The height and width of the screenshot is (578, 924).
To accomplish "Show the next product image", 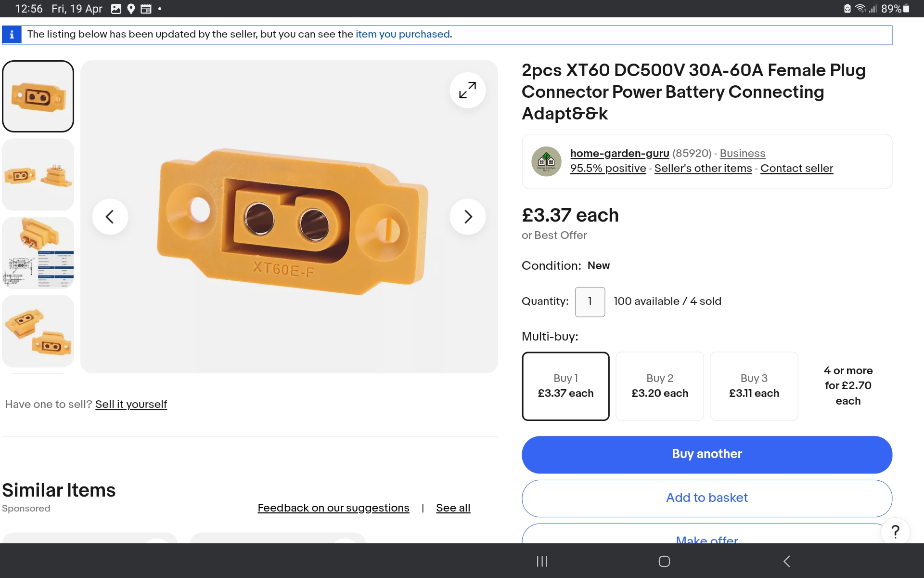I will coord(467,217).
